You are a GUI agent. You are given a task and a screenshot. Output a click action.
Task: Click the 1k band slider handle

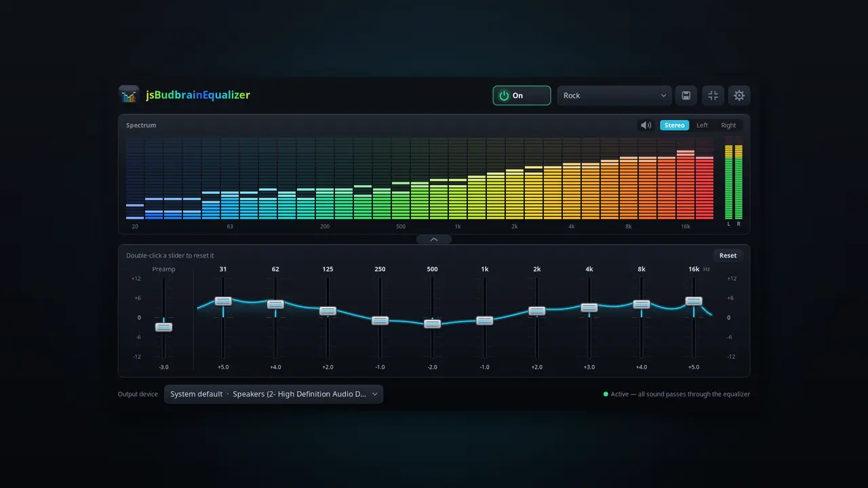[x=484, y=321]
